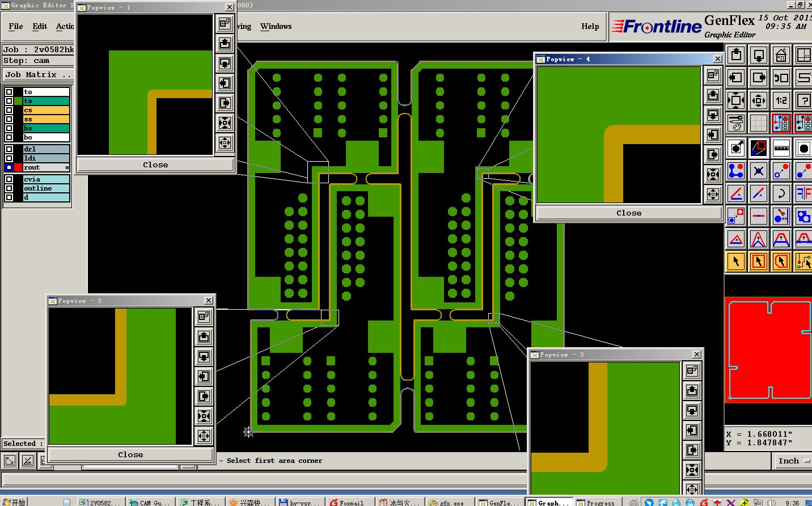Image resolution: width=812 pixels, height=506 pixels.
Task: Open the tools and palette settings icon
Action: (736, 123)
